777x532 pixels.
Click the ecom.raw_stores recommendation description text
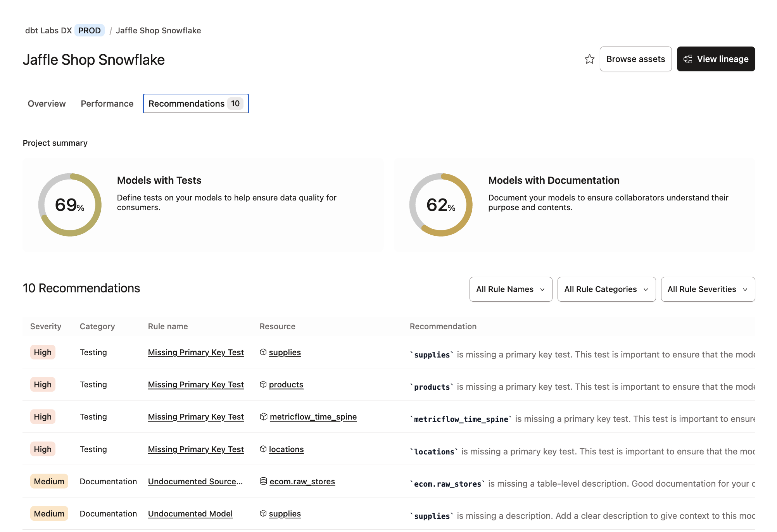[583, 484]
